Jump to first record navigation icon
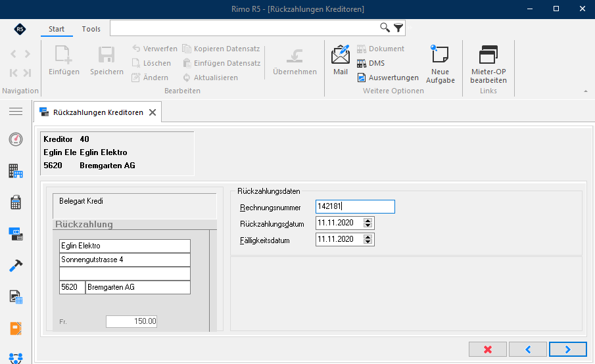Viewport: 595px width, 364px height. (13, 73)
